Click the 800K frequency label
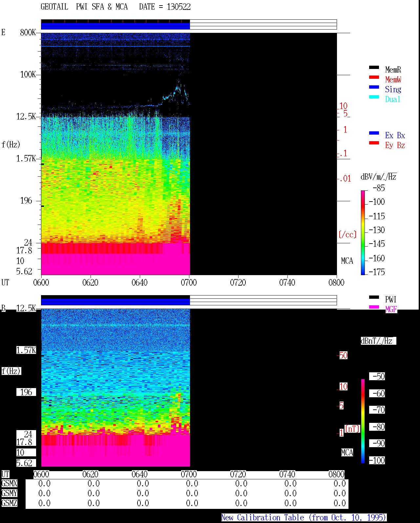The height and width of the screenshot is (523, 420). pyautogui.click(x=28, y=32)
